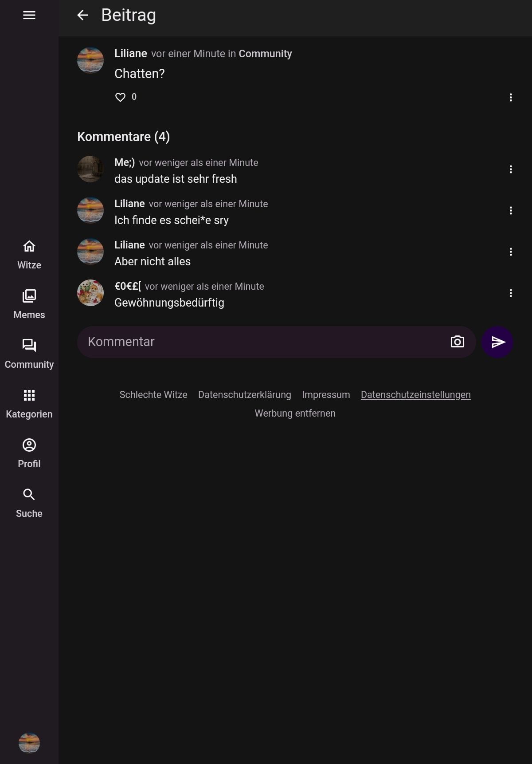Viewport: 532px width, 764px height.
Task: Open the Profil sidebar item
Action: point(29,453)
